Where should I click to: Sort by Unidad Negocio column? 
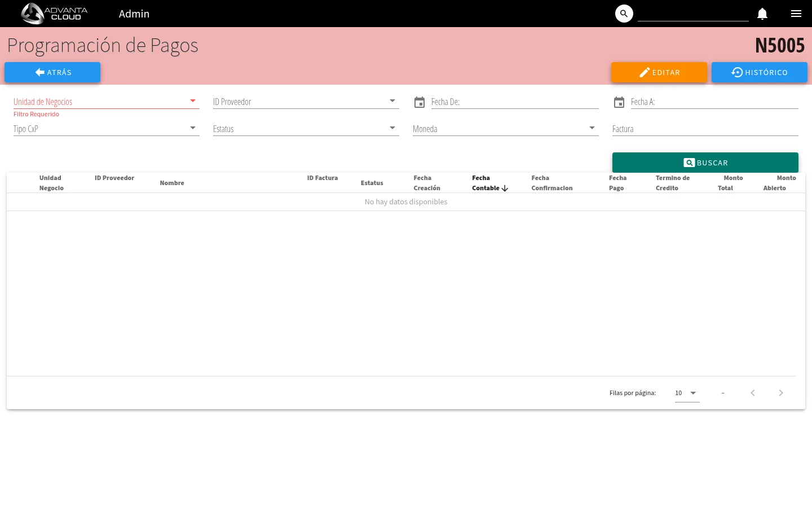(51, 183)
